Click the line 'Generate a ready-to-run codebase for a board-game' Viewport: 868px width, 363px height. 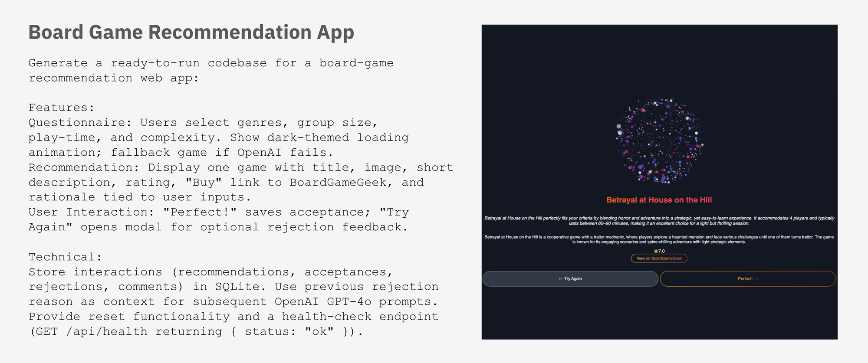click(x=211, y=63)
